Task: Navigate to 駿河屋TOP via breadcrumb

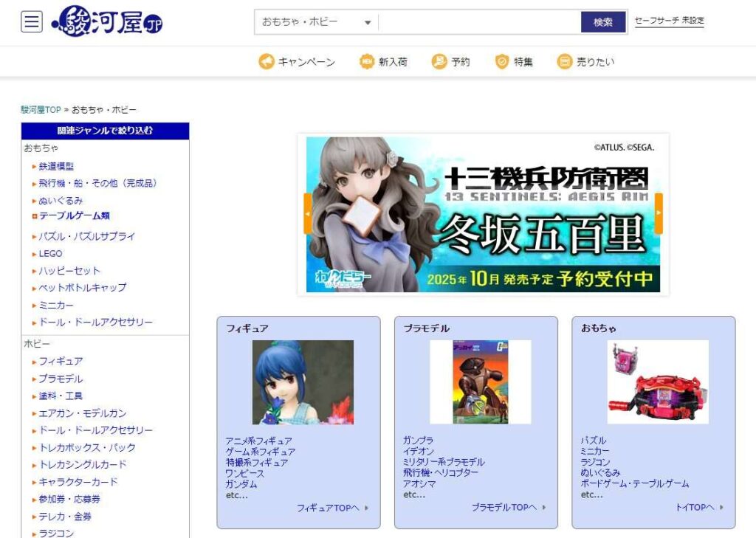Action: point(41,107)
